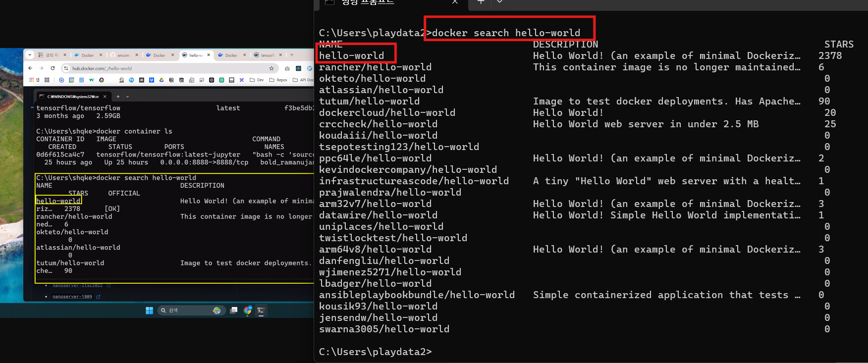Image resolution: width=868 pixels, height=363 pixels.
Task: Close the hello-world browser tab
Action: coord(209,55)
